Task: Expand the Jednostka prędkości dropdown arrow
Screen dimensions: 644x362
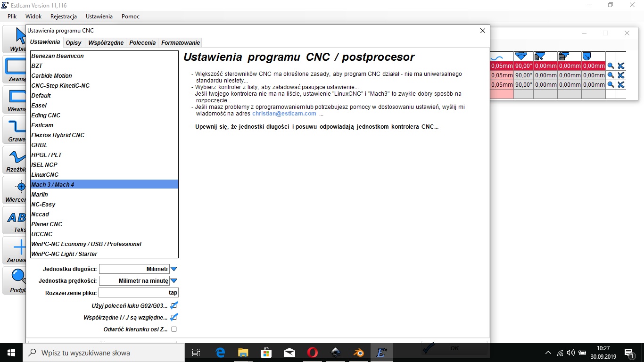Action: point(174,281)
